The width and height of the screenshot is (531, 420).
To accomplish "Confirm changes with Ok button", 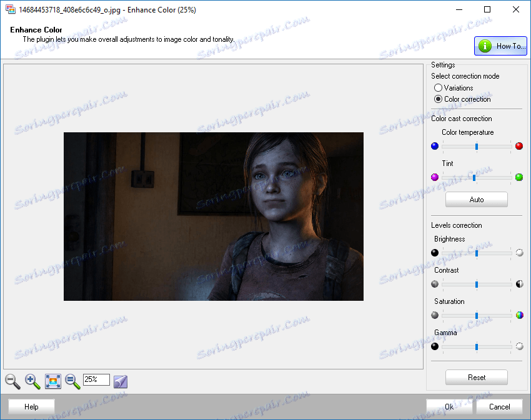I will point(449,406).
